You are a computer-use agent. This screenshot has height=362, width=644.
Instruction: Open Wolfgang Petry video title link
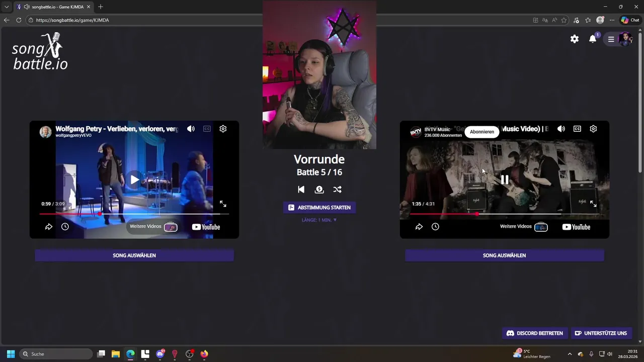click(x=117, y=129)
